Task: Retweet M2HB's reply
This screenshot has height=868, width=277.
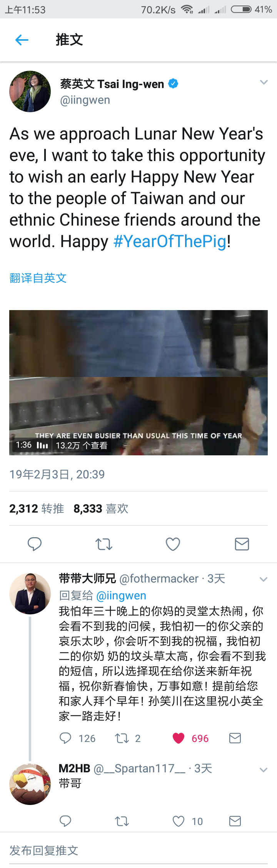Action: [122, 821]
